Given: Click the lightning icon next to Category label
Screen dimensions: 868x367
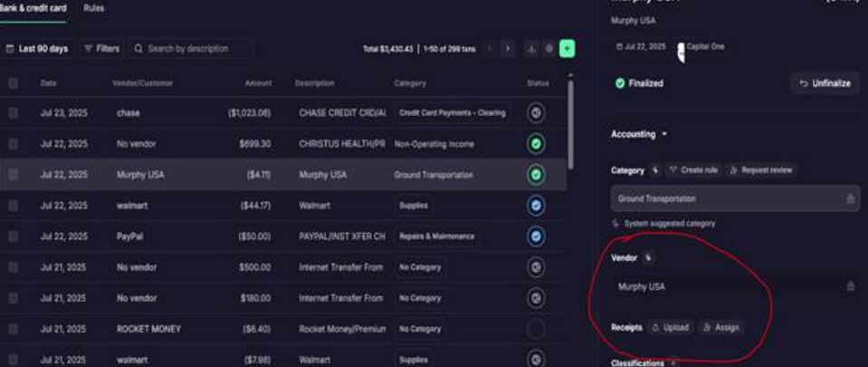Looking at the screenshot, I should tap(655, 170).
